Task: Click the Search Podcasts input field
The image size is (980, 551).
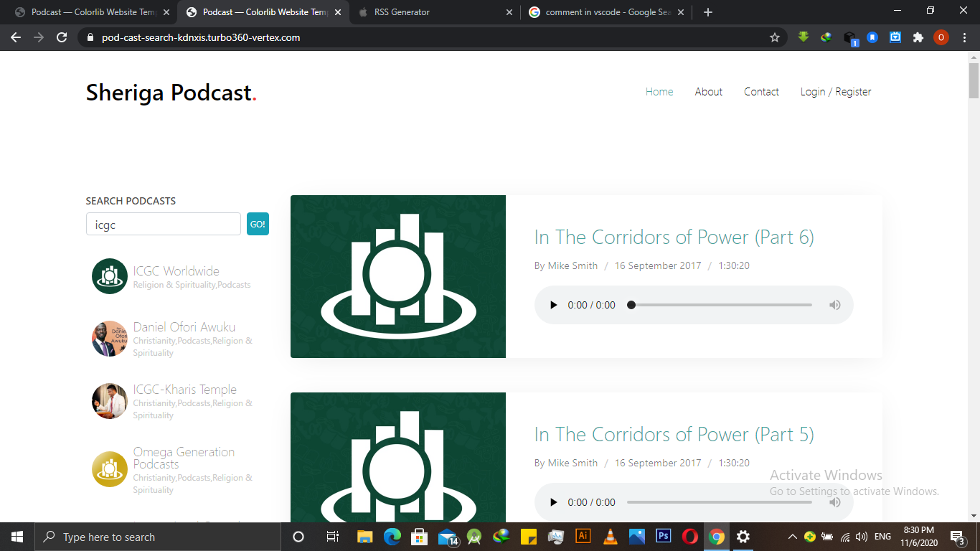Action: tap(163, 225)
